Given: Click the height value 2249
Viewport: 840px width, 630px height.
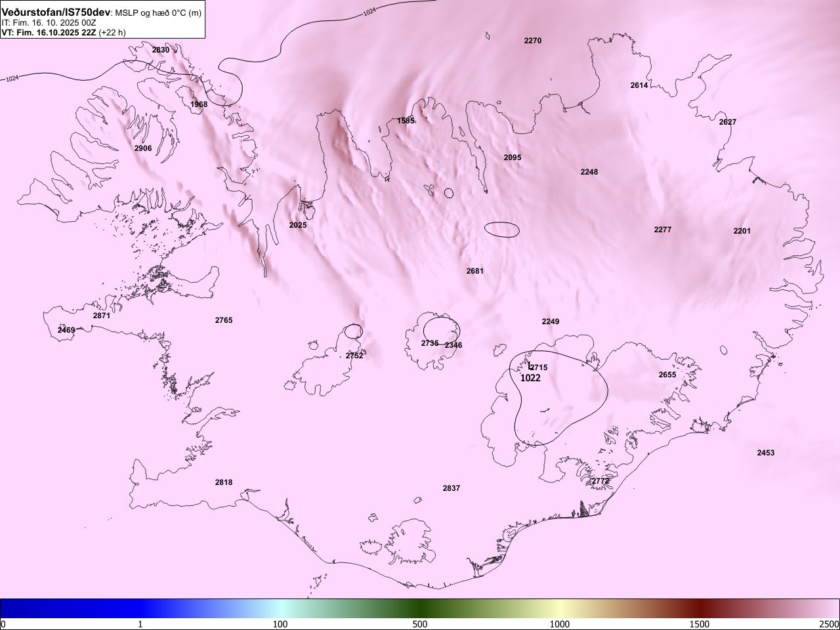Looking at the screenshot, I should click(551, 322).
